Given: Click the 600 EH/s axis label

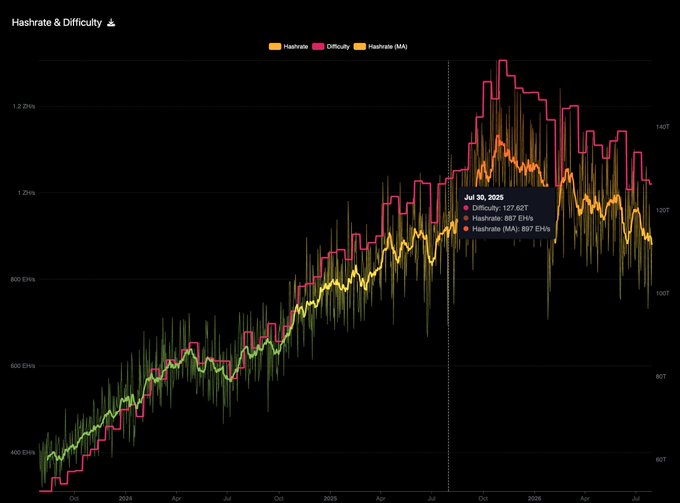Looking at the screenshot, I should 23,366.
